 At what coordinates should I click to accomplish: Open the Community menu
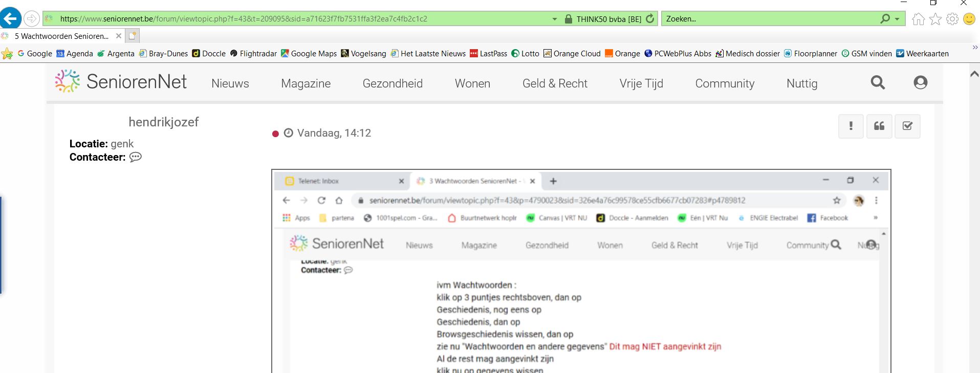coord(724,83)
